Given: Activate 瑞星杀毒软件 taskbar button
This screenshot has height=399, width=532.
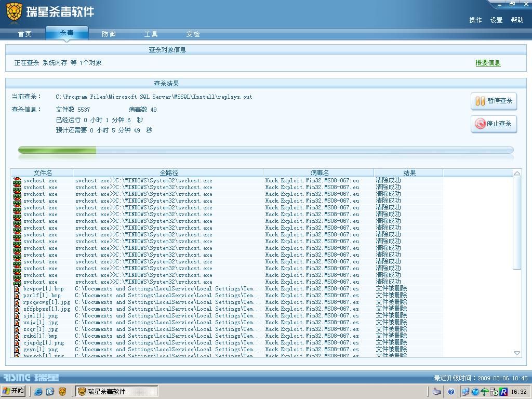Looking at the screenshot, I should pos(117,392).
